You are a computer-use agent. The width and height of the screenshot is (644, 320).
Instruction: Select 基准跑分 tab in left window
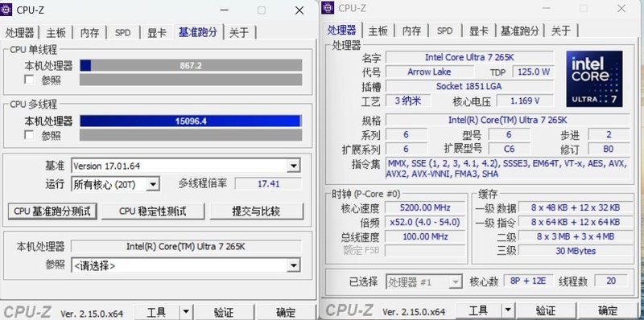[x=197, y=32]
